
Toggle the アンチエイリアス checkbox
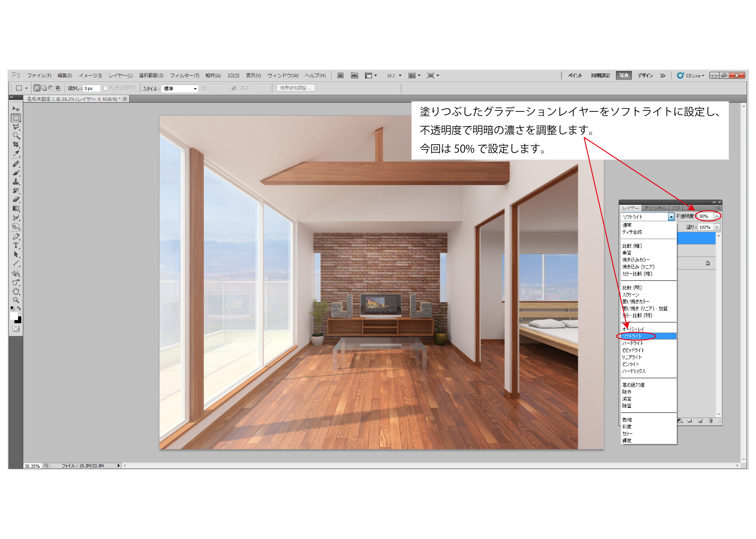(105, 88)
